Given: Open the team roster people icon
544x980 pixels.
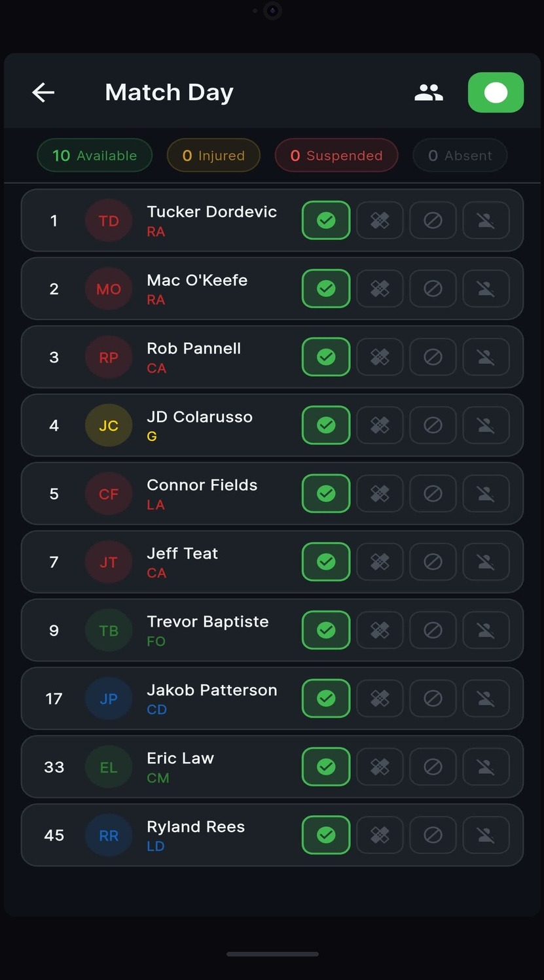Looking at the screenshot, I should [429, 92].
